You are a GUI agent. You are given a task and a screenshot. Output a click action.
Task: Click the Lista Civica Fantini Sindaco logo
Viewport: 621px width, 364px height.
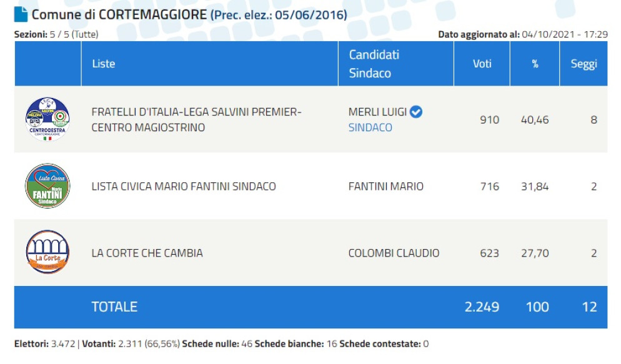point(47,186)
